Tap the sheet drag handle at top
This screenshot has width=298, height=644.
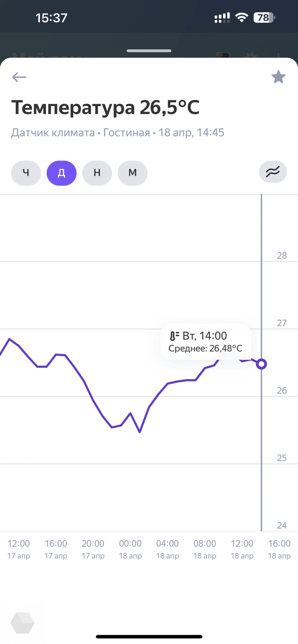click(149, 51)
